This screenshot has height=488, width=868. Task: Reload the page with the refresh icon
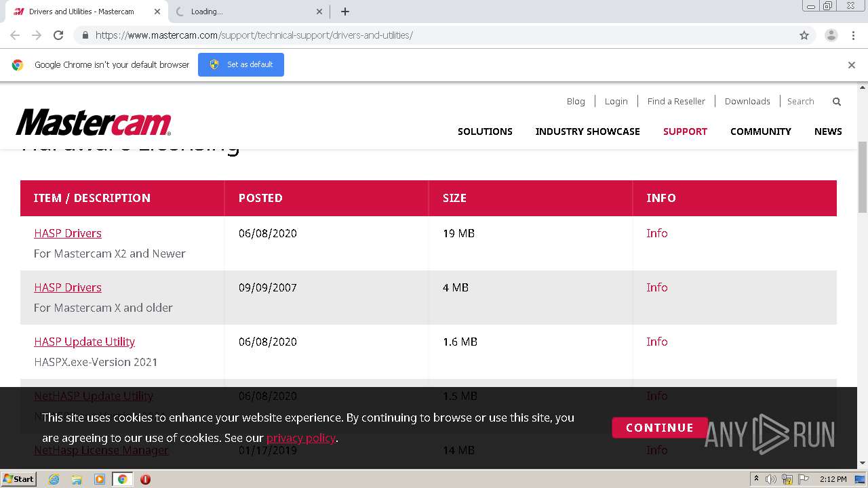tap(58, 35)
